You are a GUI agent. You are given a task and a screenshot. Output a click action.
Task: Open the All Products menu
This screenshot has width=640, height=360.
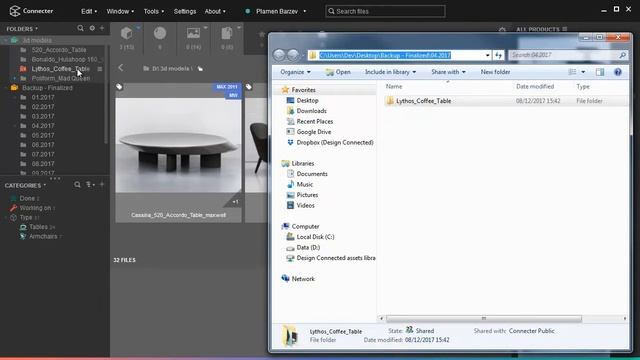[541, 29]
